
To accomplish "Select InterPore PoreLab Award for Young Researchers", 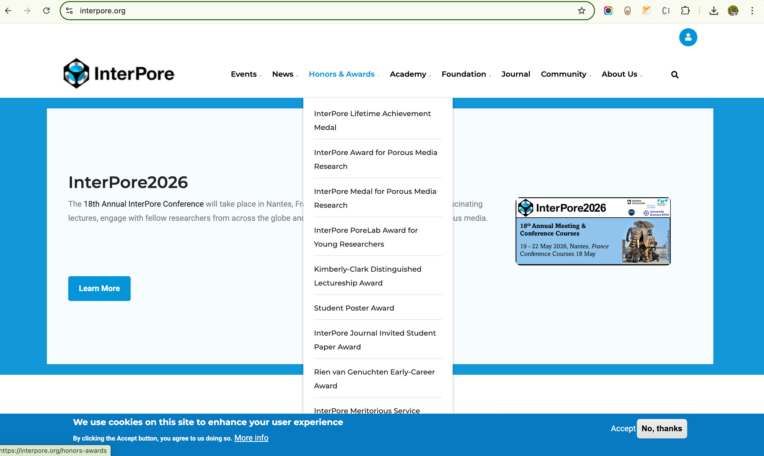I will pos(378,237).
